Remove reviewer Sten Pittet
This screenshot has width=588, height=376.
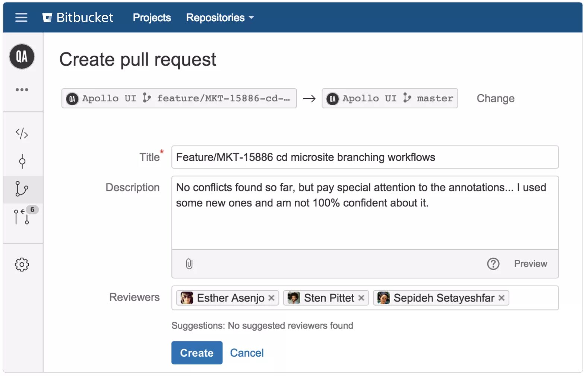[361, 298]
